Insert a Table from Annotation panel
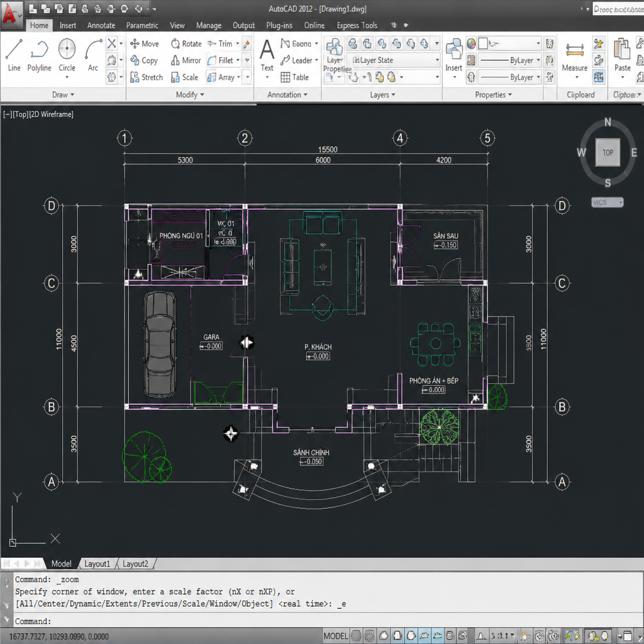The height and width of the screenshot is (644, 644). [x=294, y=77]
